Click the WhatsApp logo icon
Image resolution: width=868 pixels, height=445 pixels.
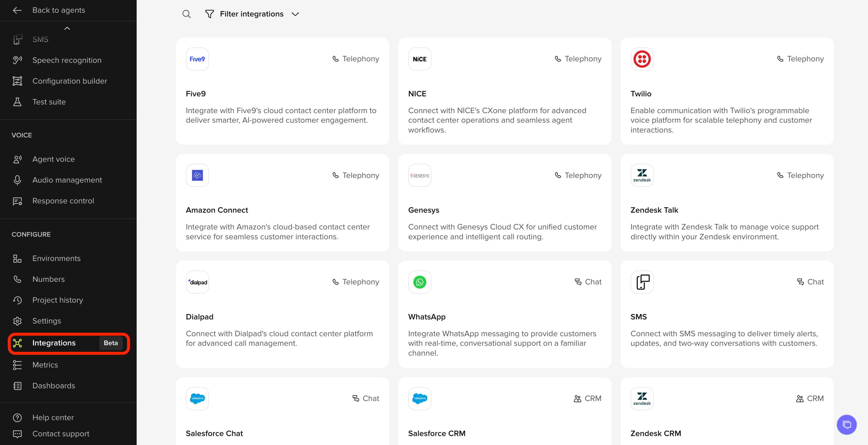420,282
